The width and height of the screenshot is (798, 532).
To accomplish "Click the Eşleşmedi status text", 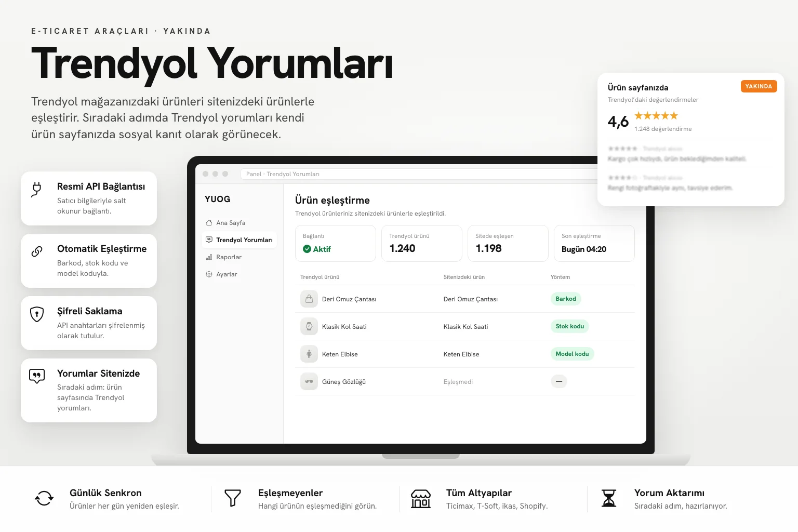I will coord(458,382).
